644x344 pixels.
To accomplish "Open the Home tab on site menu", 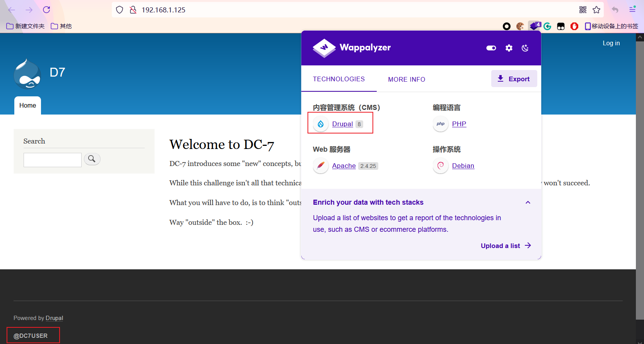I will [27, 105].
